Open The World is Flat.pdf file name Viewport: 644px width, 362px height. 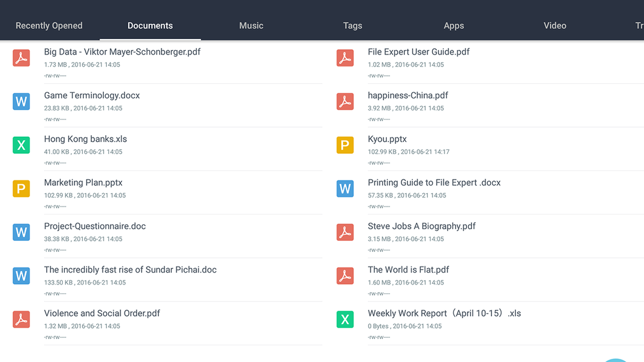[408, 270]
